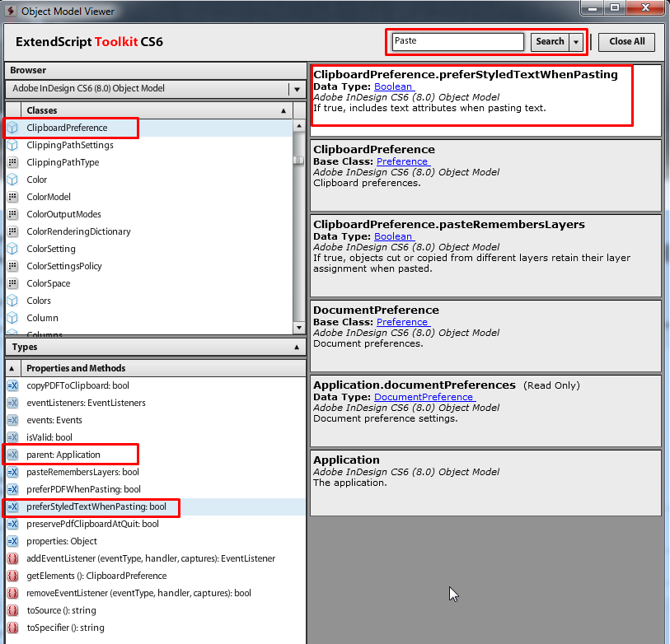Screen dimensions: 670x644
Task: Click the Close All button
Action: coord(626,42)
